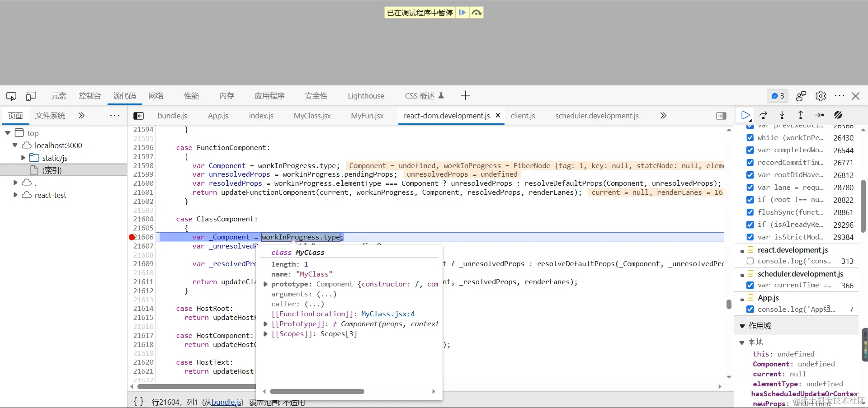
Task: Activate the inspect element picker icon
Action: click(11, 96)
